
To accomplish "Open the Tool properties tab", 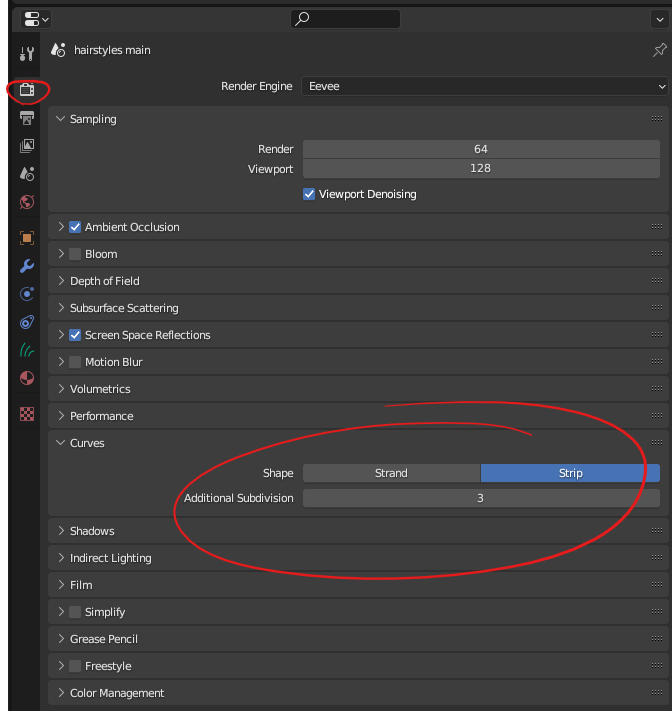I will click(x=27, y=53).
